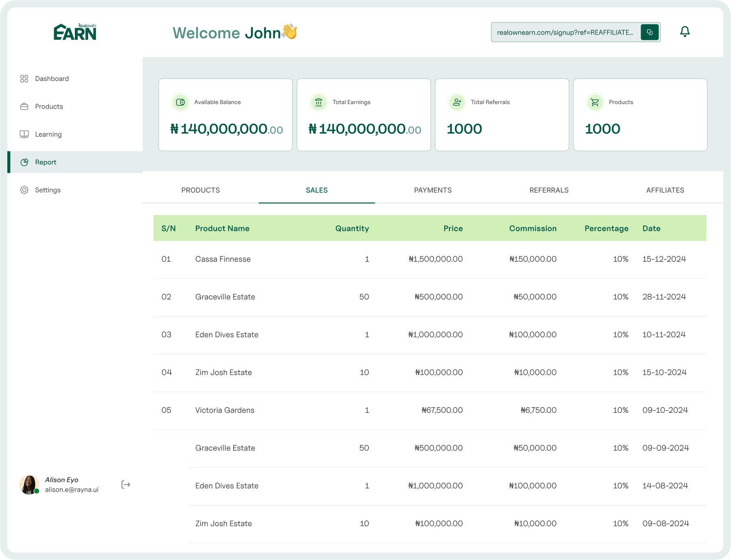Click the Settings gear icon in sidebar
The width and height of the screenshot is (731, 560).
(24, 190)
